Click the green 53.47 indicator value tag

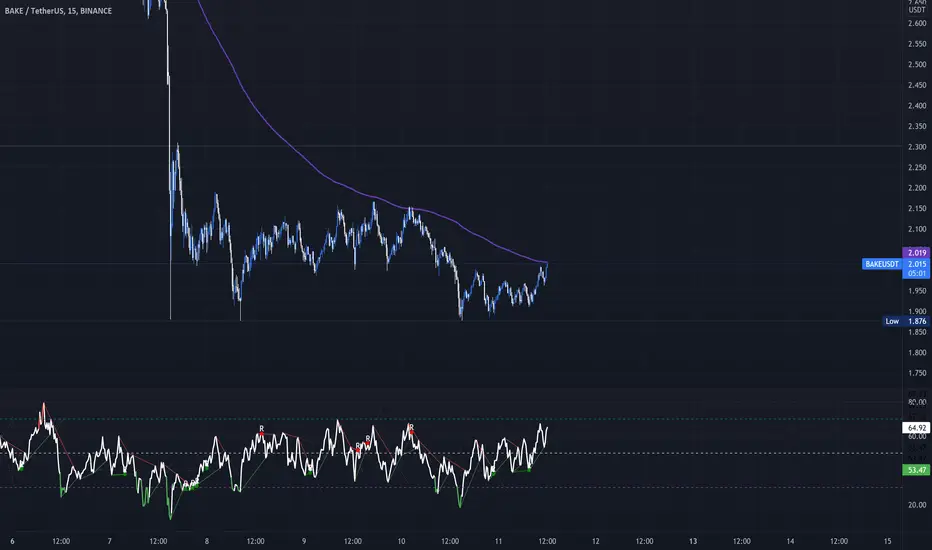pos(916,470)
